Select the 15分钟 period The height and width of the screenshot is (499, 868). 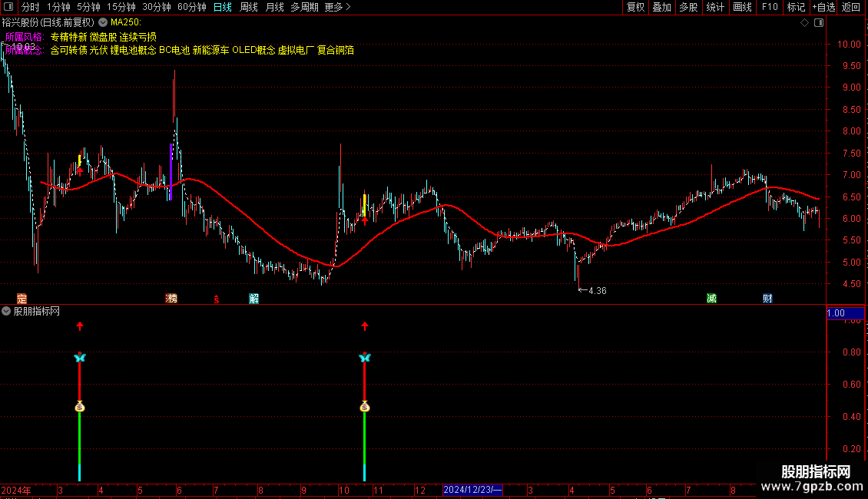pos(121,7)
